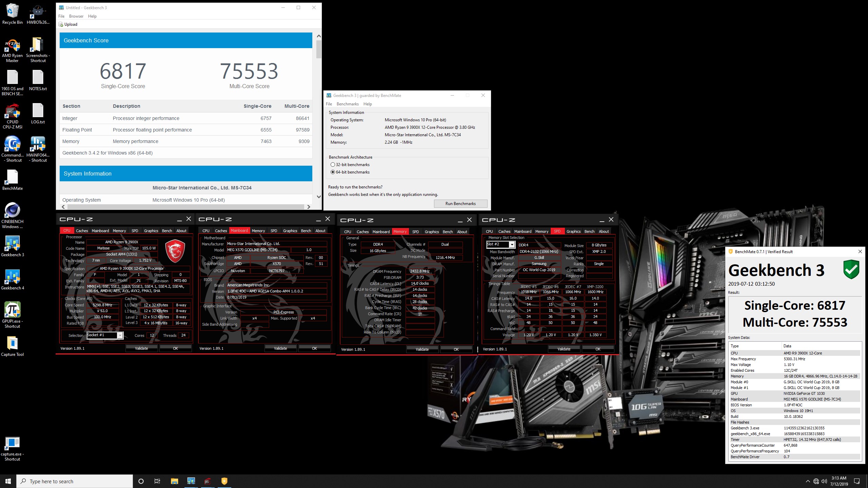Launch the HWiNFO64 shortcut icon
Image resolution: width=868 pixels, height=488 pixels.
tap(38, 149)
